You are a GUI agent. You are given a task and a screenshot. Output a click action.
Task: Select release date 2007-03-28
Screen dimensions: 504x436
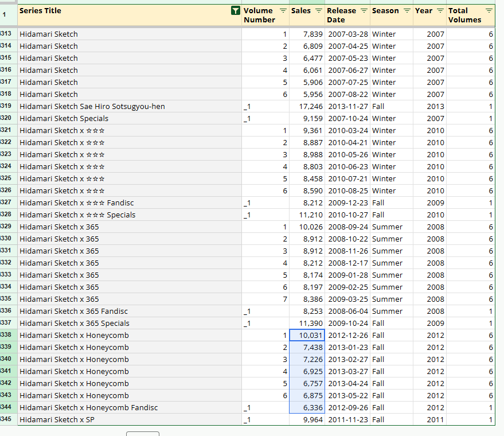click(347, 34)
